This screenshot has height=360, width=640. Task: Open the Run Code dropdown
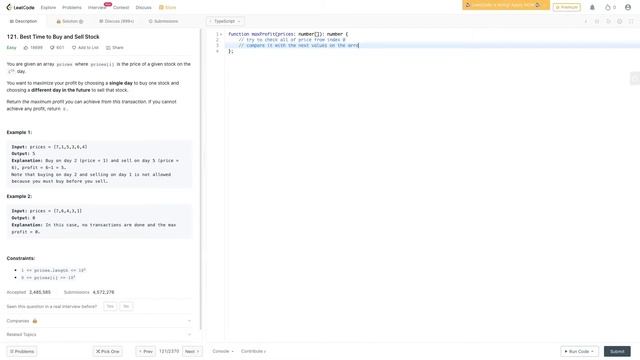point(580,351)
